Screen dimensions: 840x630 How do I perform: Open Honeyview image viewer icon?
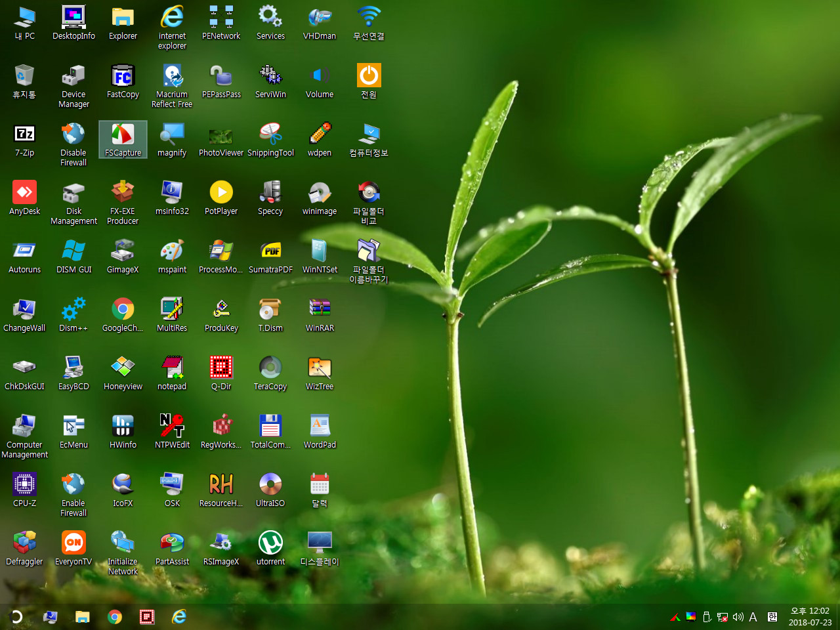123,373
